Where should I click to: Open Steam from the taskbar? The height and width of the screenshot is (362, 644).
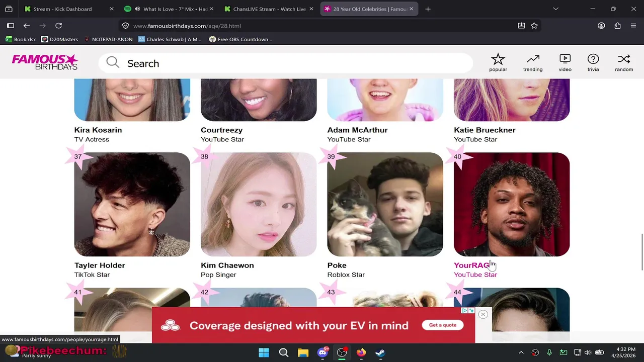380,352
